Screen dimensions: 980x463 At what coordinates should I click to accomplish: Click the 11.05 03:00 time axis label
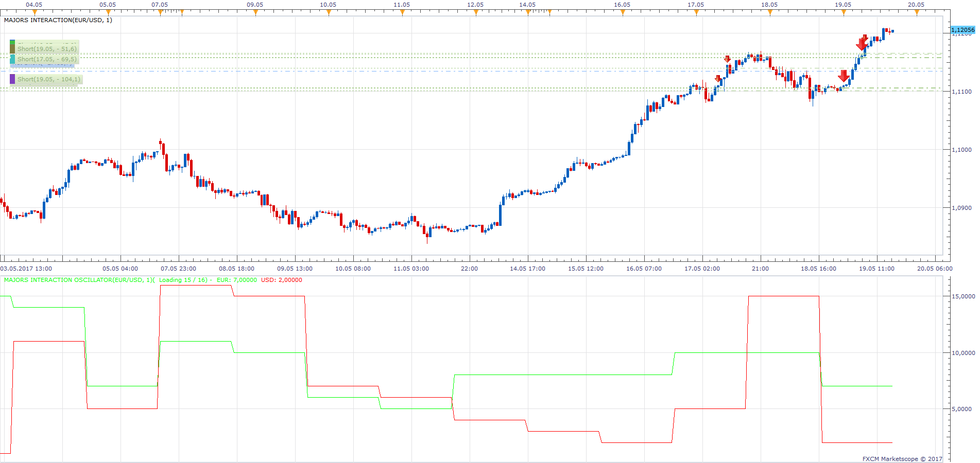pos(411,269)
